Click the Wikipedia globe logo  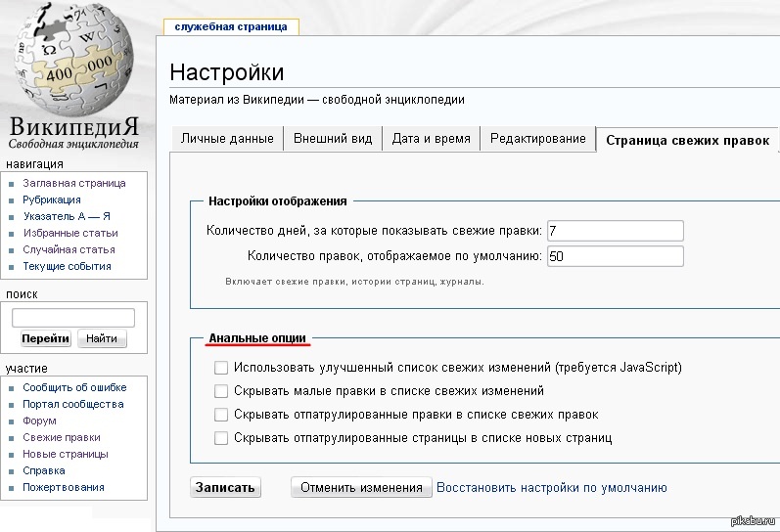pyautogui.click(x=74, y=61)
